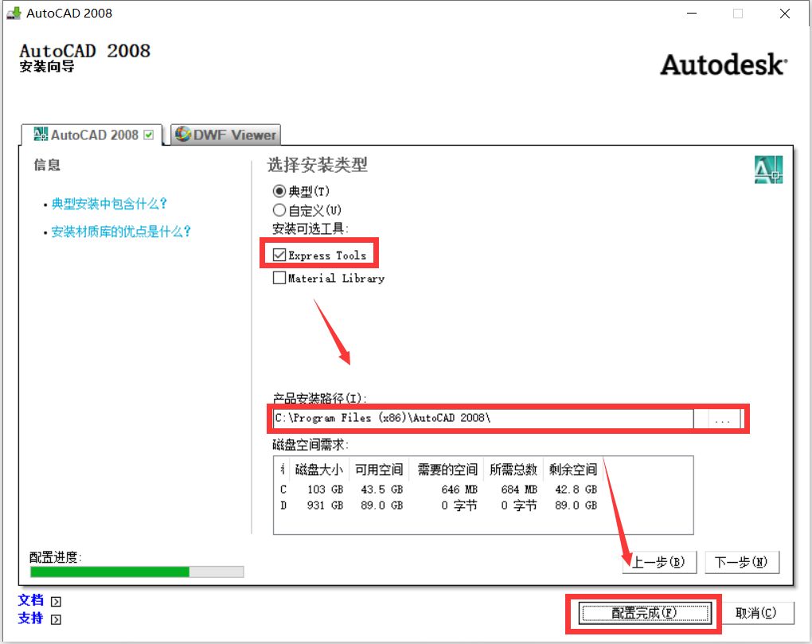This screenshot has width=812, height=644.
Task: Close the AutoCAD 2008 installer window
Action: tap(785, 14)
